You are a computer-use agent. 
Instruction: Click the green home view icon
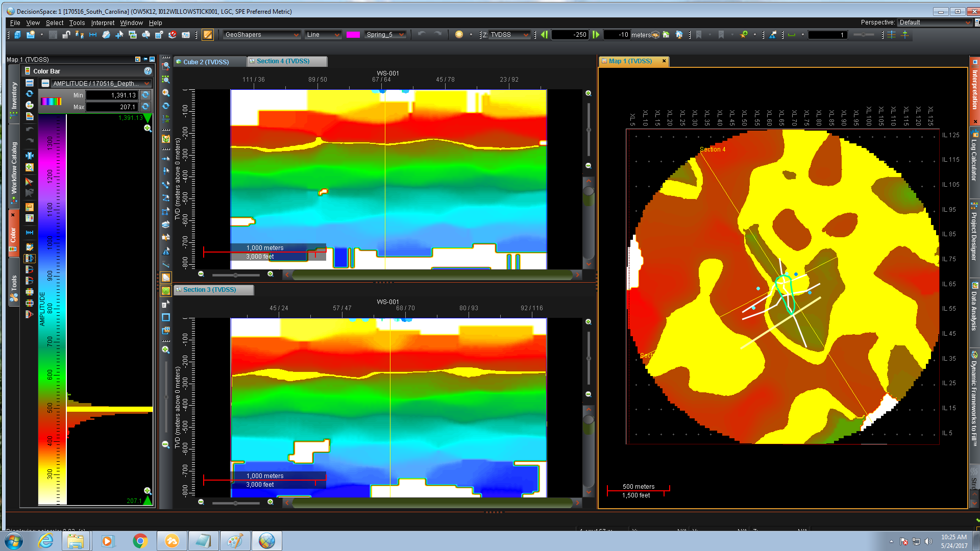tap(666, 35)
